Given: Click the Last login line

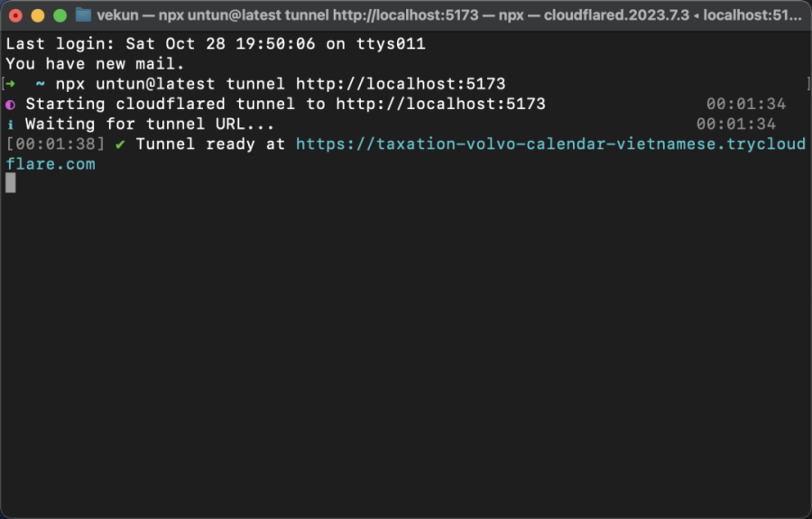Looking at the screenshot, I should click(216, 44).
